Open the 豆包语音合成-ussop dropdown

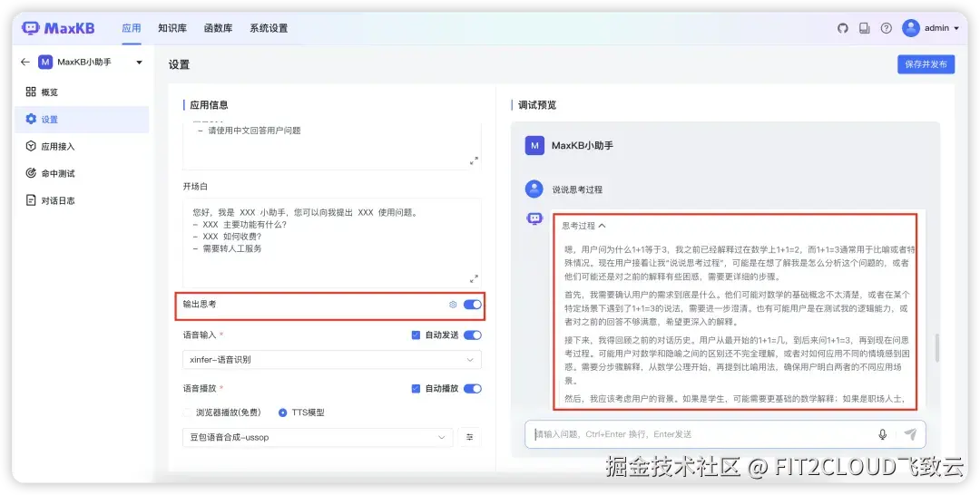pos(318,438)
